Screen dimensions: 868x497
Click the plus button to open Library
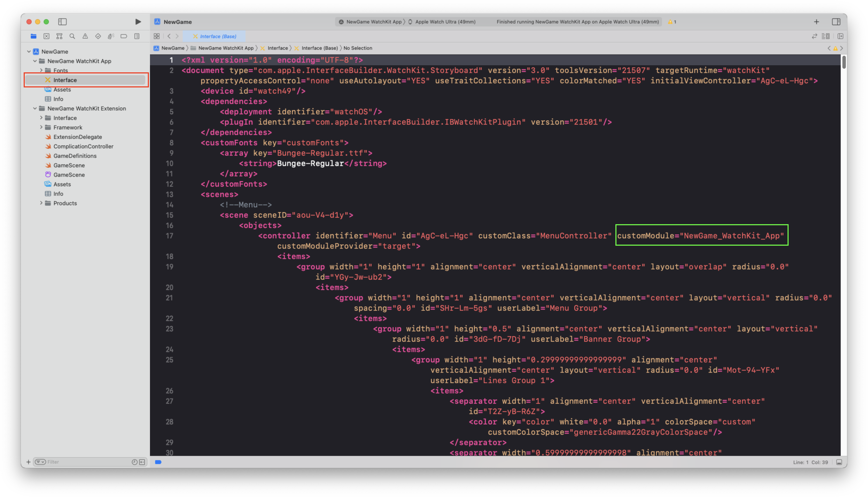point(816,22)
